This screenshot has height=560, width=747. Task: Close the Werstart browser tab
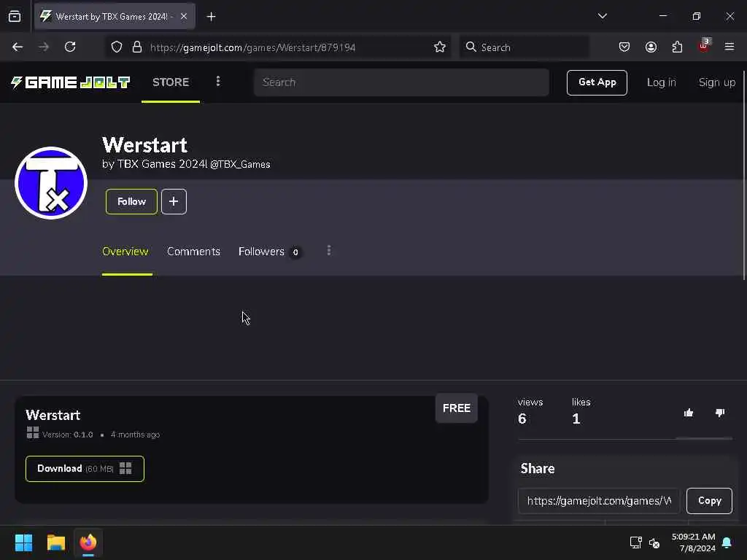[x=184, y=16]
